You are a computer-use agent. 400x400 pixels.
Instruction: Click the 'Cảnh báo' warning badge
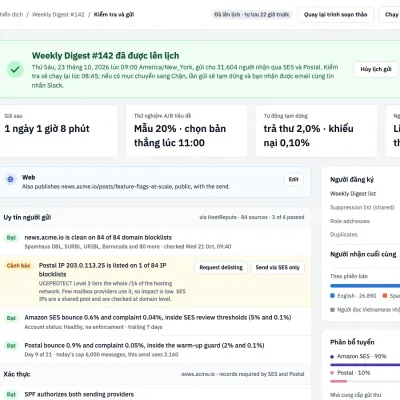click(x=18, y=266)
